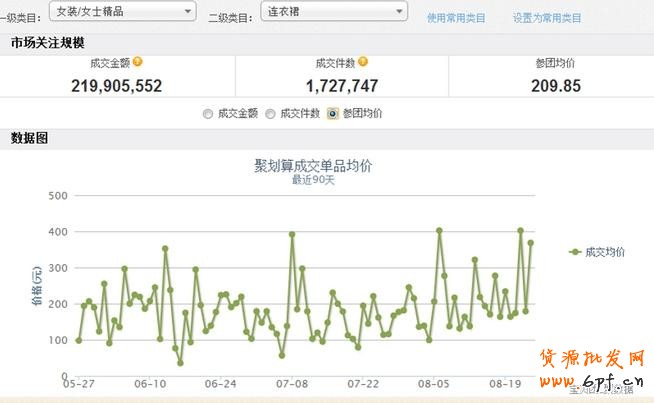Select the 参团均价 radio button

[332, 114]
